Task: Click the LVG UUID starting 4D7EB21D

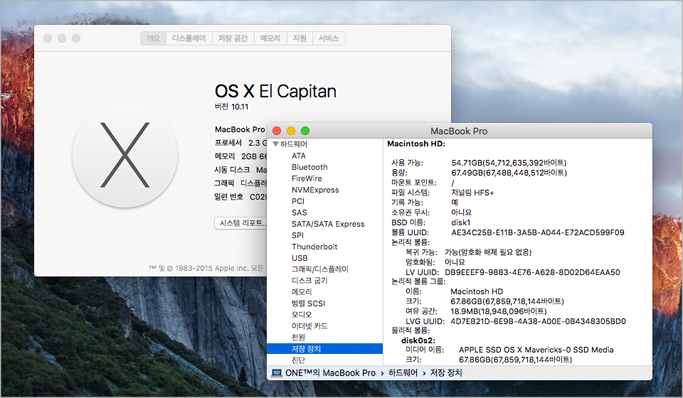Action: (538, 321)
